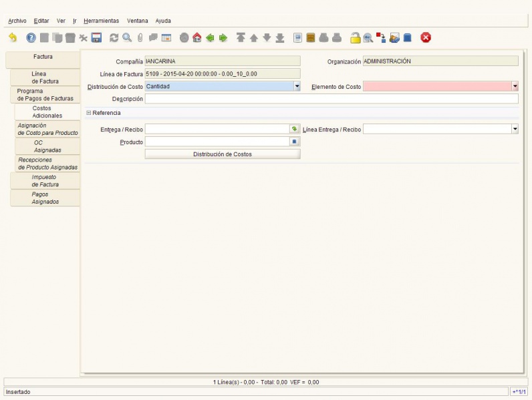Go to main menu via house icon
Screen dimensions: 532x400
click(196, 37)
